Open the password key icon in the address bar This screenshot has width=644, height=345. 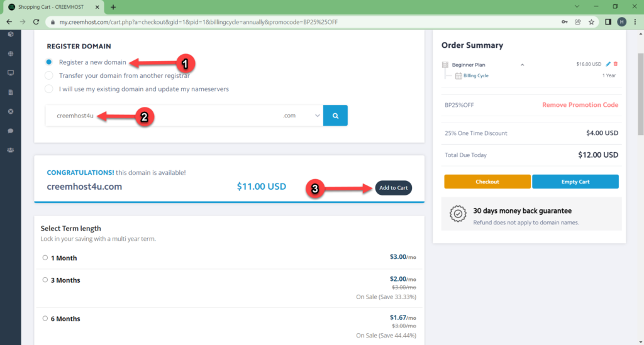coord(565,22)
